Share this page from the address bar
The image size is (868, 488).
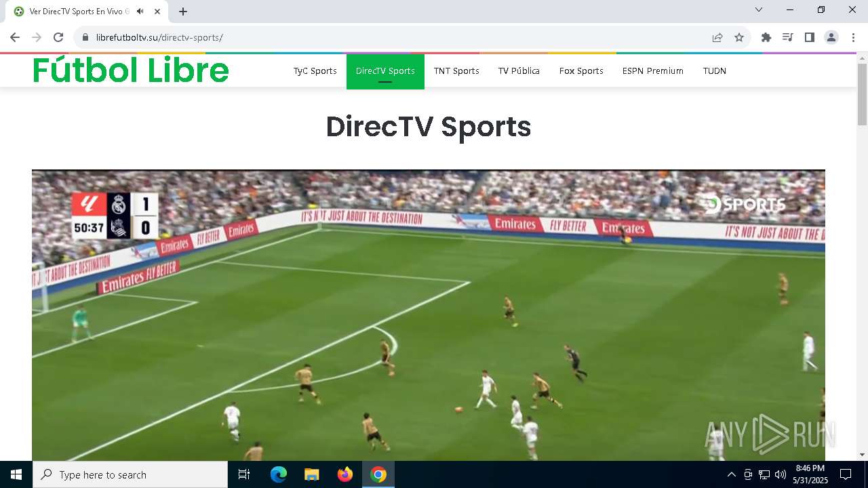point(717,37)
